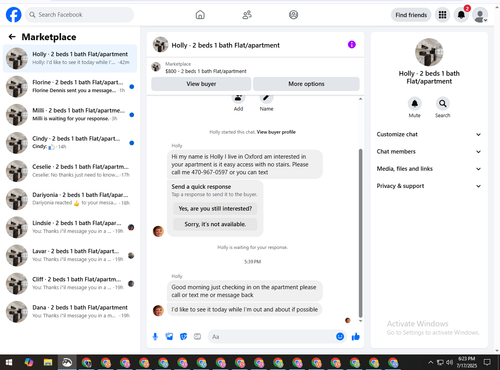Viewport: 500px width, 370px height.
Task: Click the chat scroll down arrow
Action: click(x=360, y=321)
